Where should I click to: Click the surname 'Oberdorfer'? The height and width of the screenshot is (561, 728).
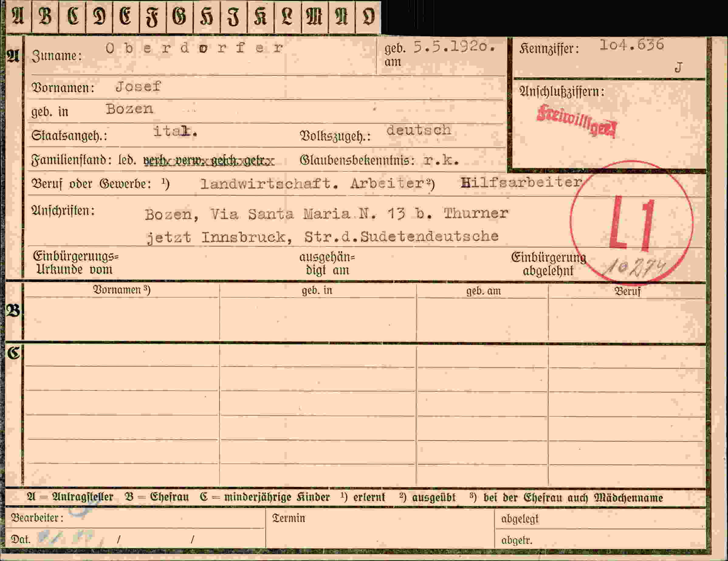194,48
